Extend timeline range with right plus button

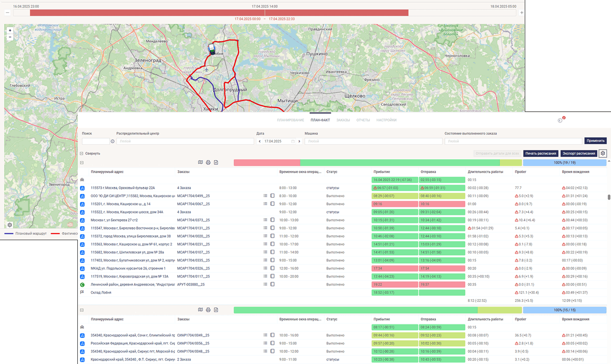coord(521,13)
